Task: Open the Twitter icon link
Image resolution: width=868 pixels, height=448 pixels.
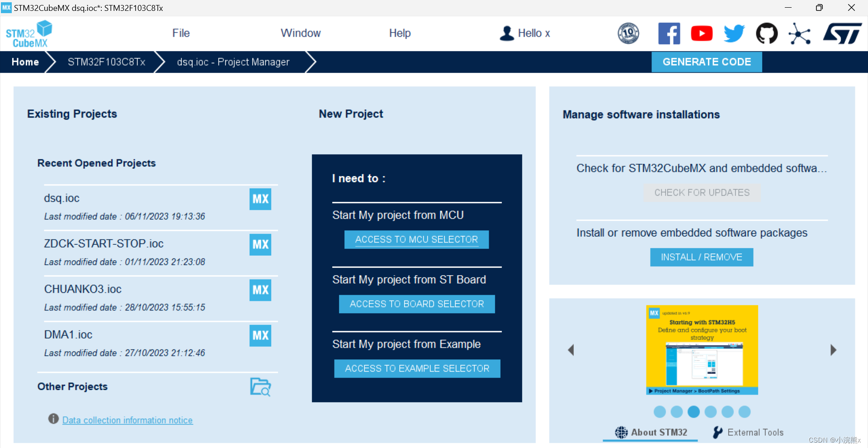Action: [x=734, y=33]
